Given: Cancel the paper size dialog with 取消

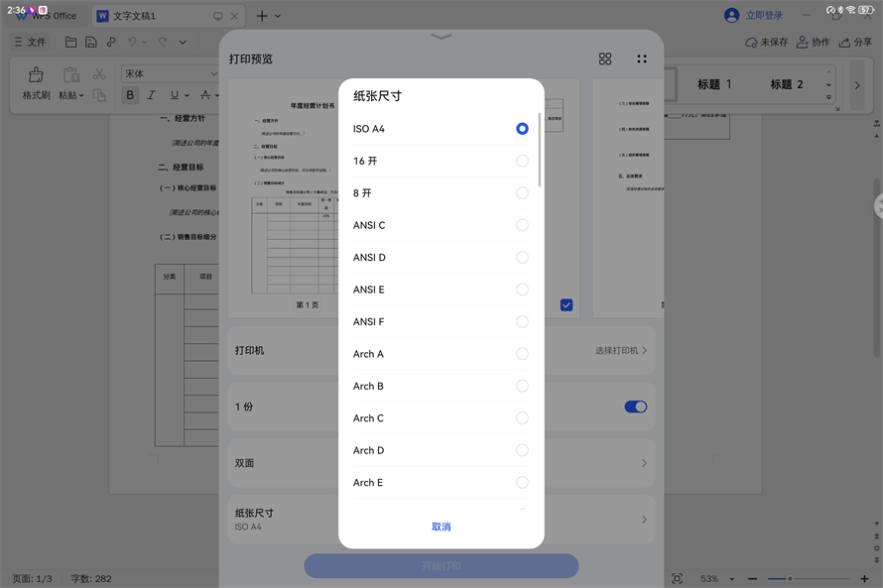Looking at the screenshot, I should coord(441,527).
